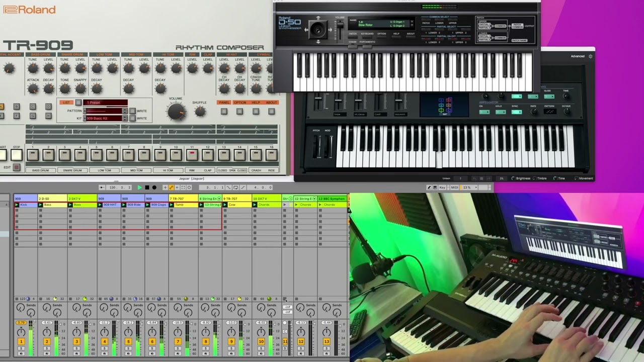Arm track 4 for recording
Image resolution: width=644 pixels, height=362 pixels.
pyautogui.click(x=104, y=354)
